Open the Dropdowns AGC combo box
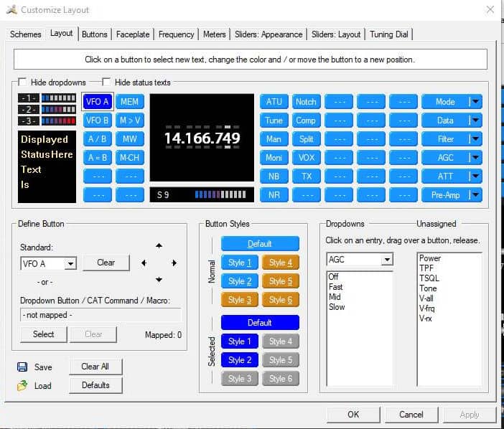This screenshot has height=429, width=504. [x=360, y=259]
